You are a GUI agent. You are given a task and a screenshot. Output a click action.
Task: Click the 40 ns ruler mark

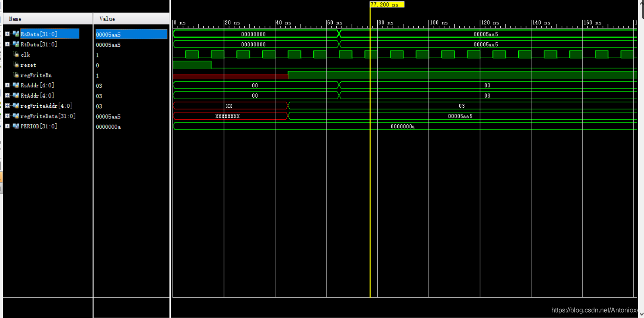(283, 23)
